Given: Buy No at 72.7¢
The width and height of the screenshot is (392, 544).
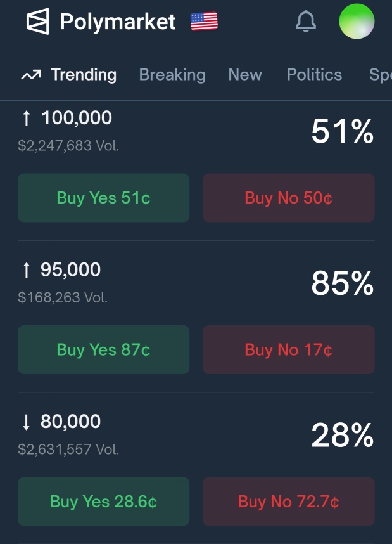Looking at the screenshot, I should pos(289,502).
